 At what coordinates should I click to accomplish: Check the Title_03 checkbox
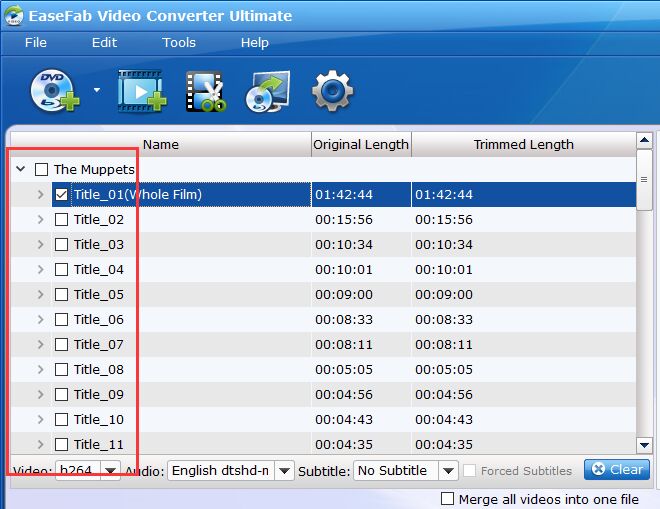61,245
